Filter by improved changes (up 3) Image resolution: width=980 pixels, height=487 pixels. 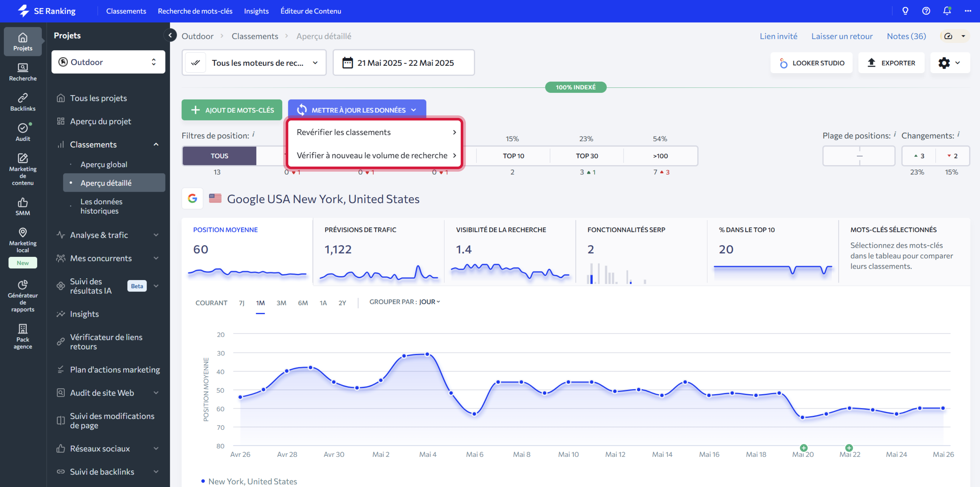[919, 156]
